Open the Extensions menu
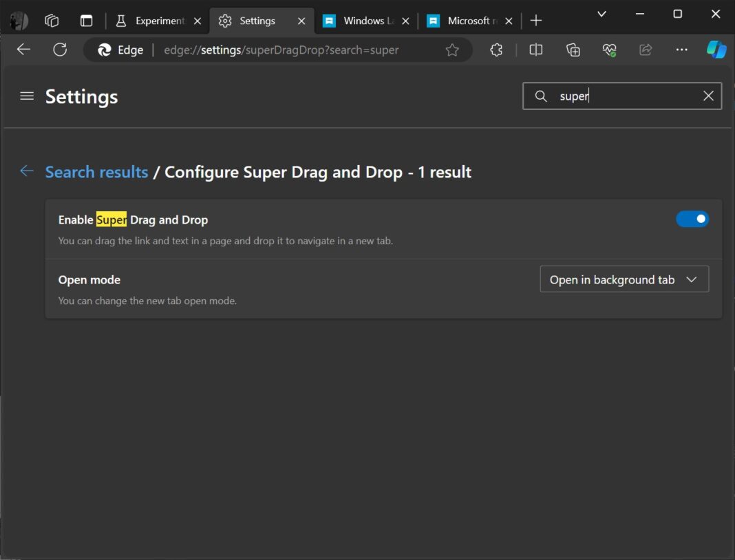 click(x=496, y=50)
